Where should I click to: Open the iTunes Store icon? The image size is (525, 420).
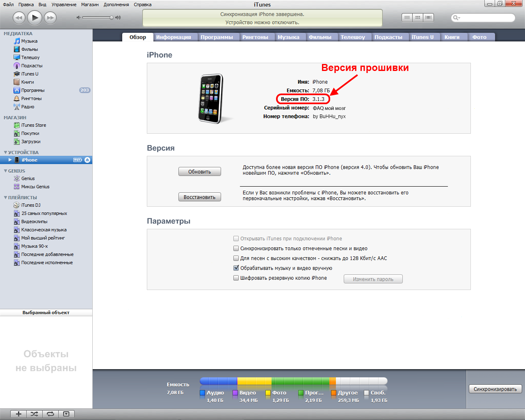(x=17, y=125)
